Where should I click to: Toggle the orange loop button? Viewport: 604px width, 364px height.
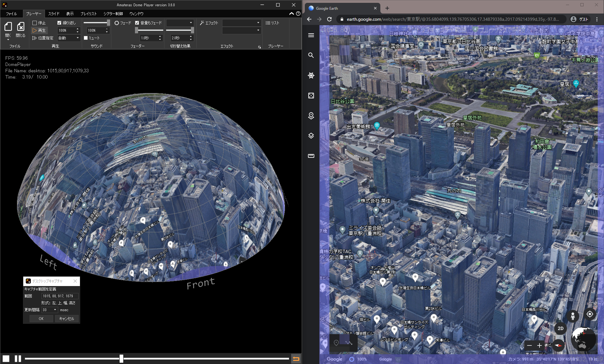296,358
